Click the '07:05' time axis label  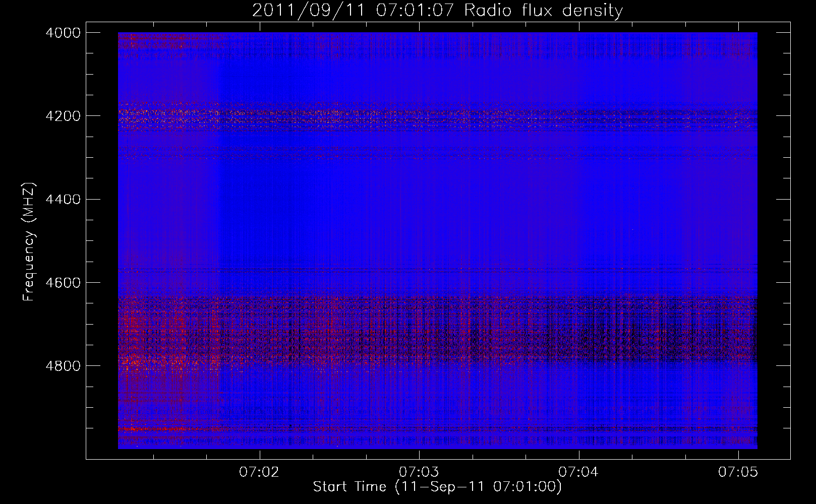tap(739, 472)
